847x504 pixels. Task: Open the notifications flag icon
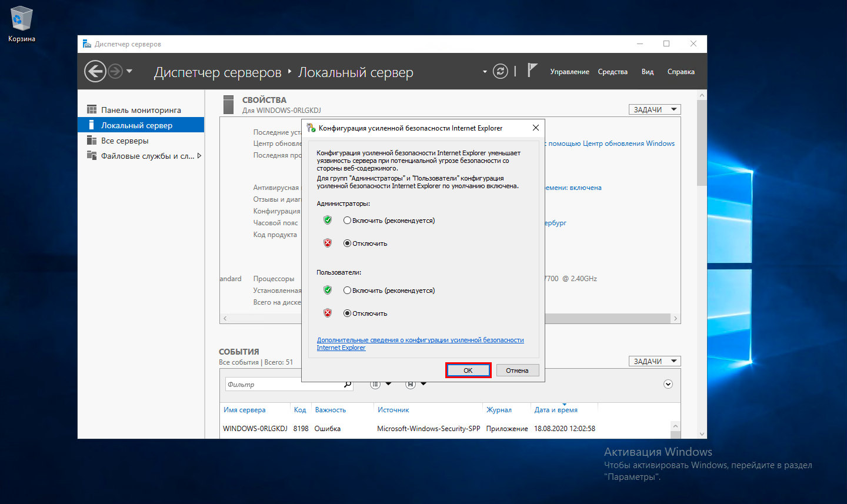point(532,70)
